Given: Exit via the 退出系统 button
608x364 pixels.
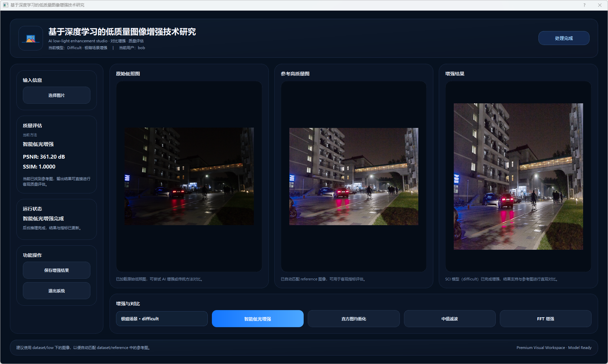Looking at the screenshot, I should pyautogui.click(x=57, y=291).
